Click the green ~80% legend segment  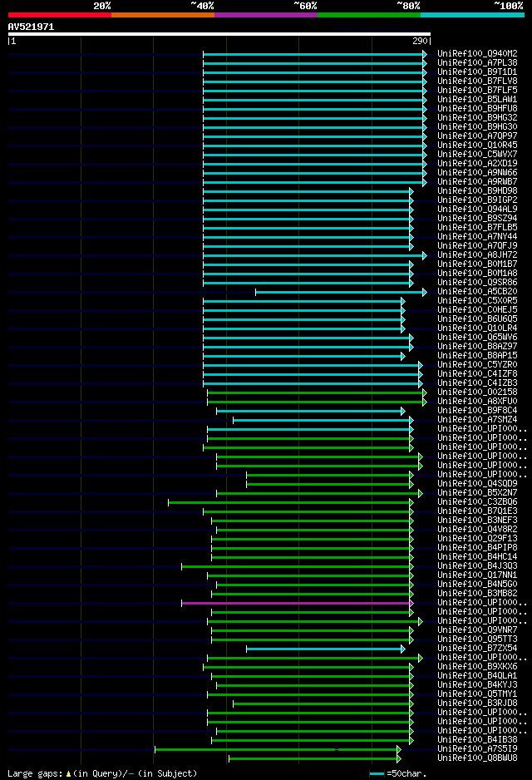click(369, 15)
